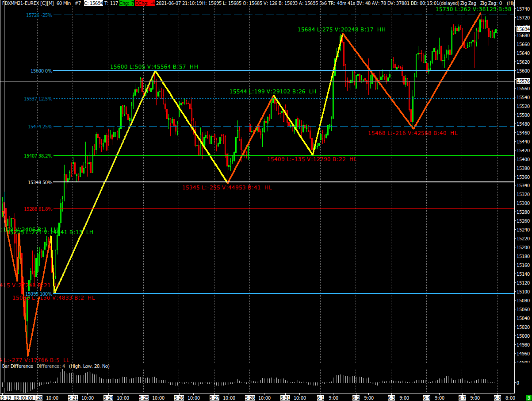Click the 6-3 date marker on time axis
The width and height of the screenshot is (532, 401).
[x=391, y=398]
